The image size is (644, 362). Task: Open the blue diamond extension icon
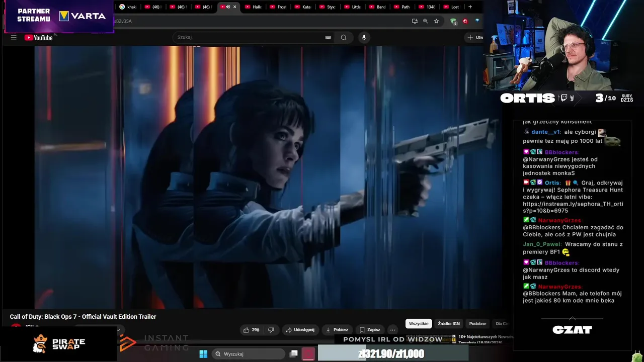(x=477, y=21)
